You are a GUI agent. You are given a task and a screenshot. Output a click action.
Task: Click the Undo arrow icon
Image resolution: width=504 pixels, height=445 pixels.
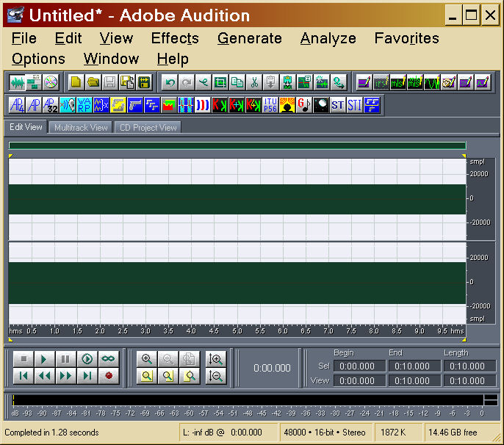170,82
